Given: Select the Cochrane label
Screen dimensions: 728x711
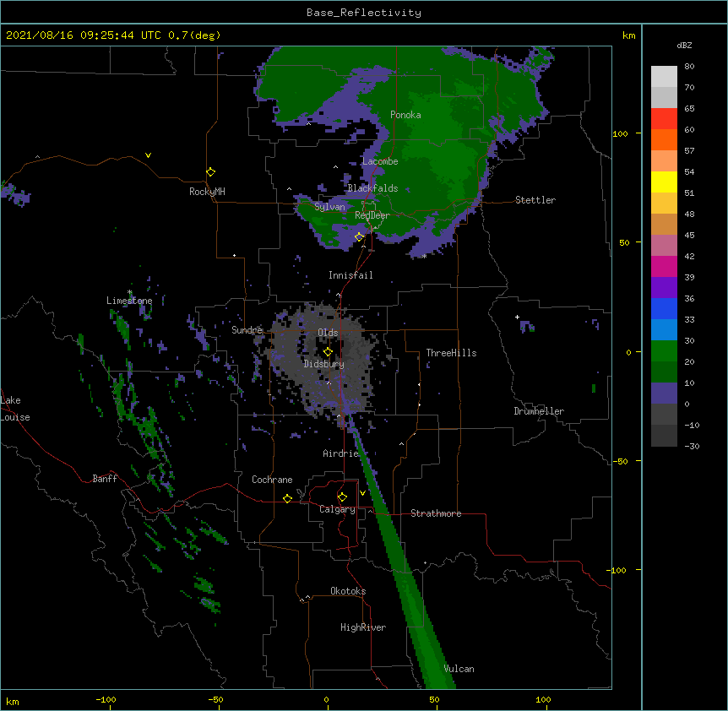Looking at the screenshot, I should pyautogui.click(x=272, y=480).
